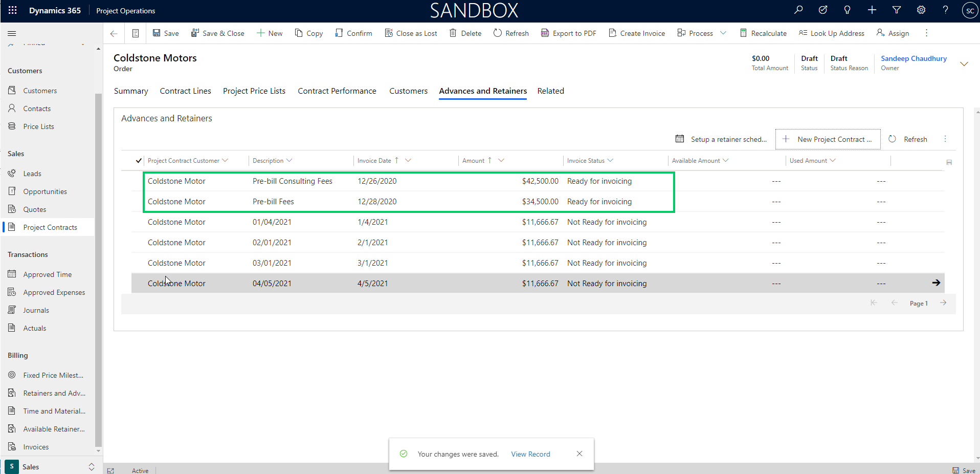Click the Export to PDF toolbar button

569,33
